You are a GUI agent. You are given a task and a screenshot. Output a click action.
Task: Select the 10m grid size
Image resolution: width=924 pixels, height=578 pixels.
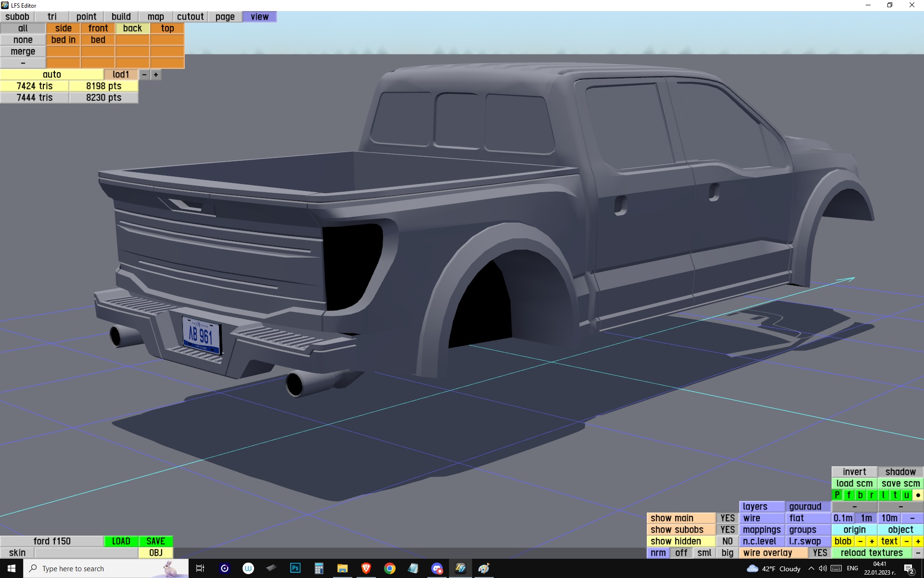pyautogui.click(x=889, y=518)
